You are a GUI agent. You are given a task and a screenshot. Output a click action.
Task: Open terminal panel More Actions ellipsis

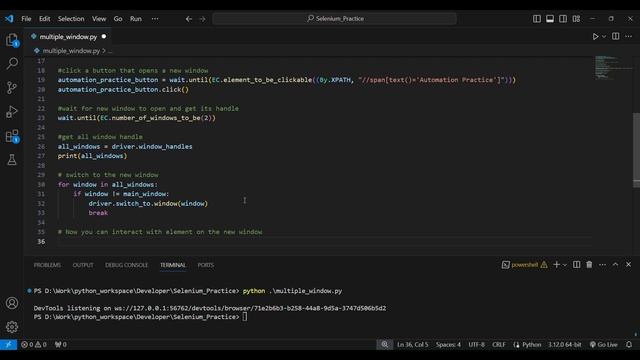602,265
